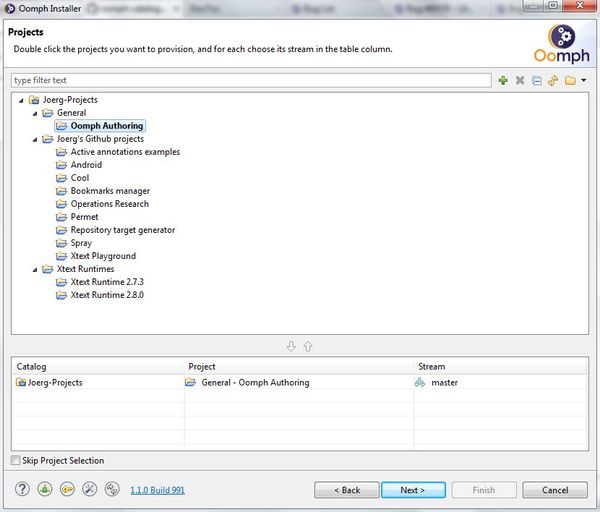Click the Joerg-Projects catalog icon in table
The width and height of the screenshot is (600, 512).
coord(21,382)
